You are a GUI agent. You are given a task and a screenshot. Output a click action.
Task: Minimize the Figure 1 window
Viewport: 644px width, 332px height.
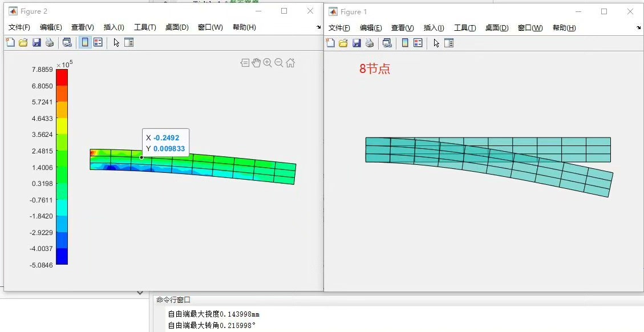[x=577, y=11]
